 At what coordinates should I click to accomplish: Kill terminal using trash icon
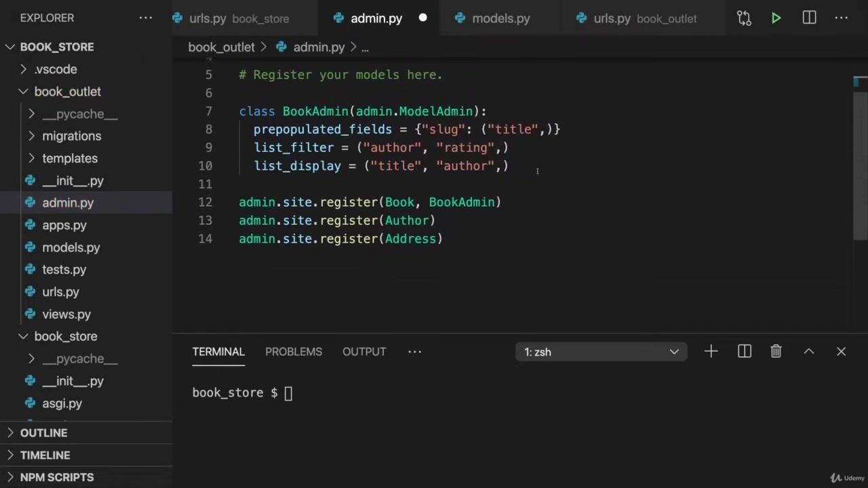(776, 351)
